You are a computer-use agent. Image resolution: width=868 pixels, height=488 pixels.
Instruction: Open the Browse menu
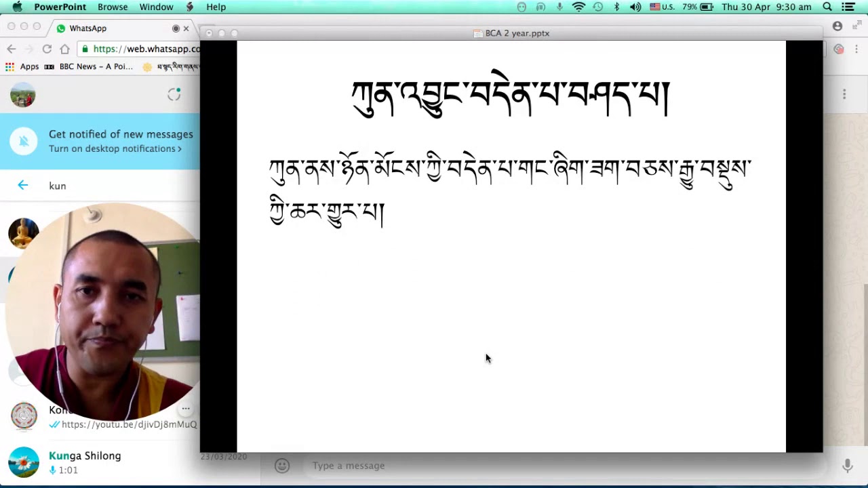coord(113,7)
